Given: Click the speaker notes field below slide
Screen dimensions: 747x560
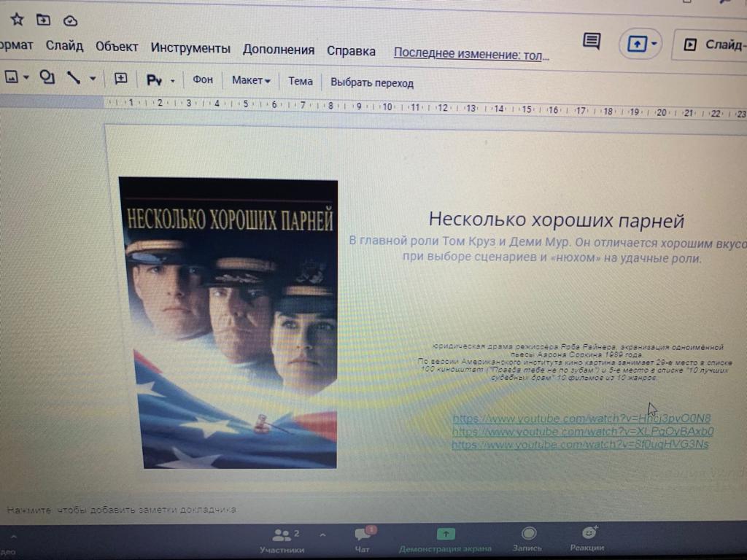Looking at the screenshot, I should 122,509.
